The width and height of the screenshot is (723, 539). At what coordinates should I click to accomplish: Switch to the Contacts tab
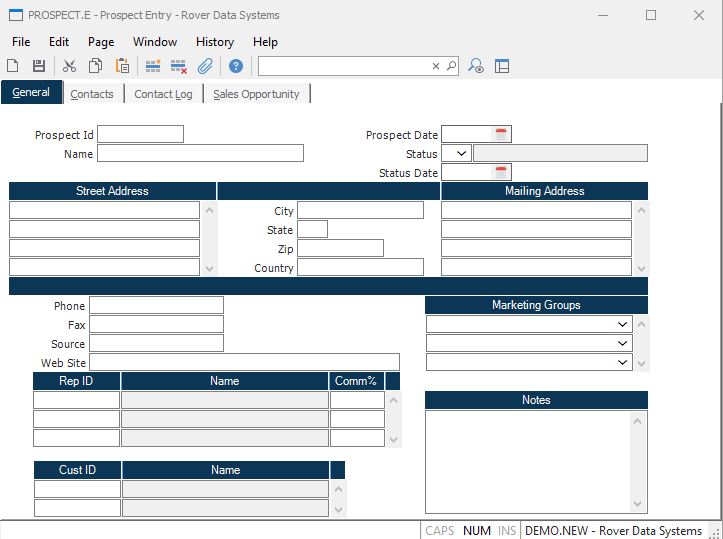tap(92, 94)
